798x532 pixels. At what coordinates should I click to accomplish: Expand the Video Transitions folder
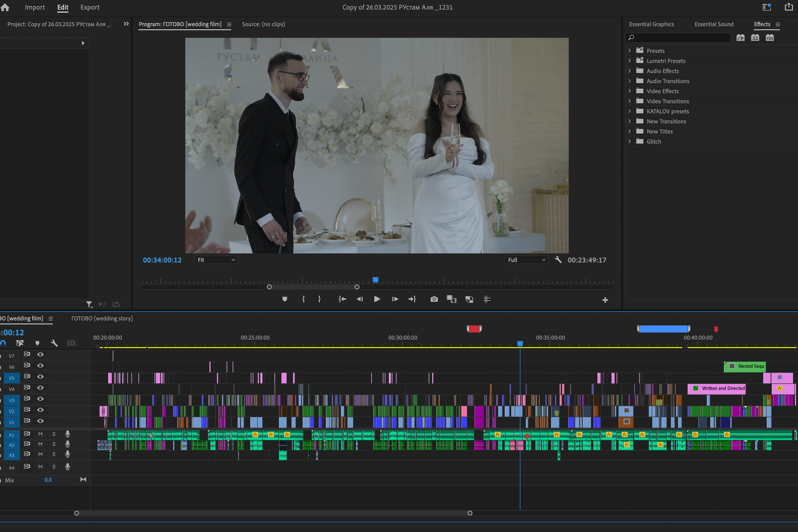coord(630,101)
